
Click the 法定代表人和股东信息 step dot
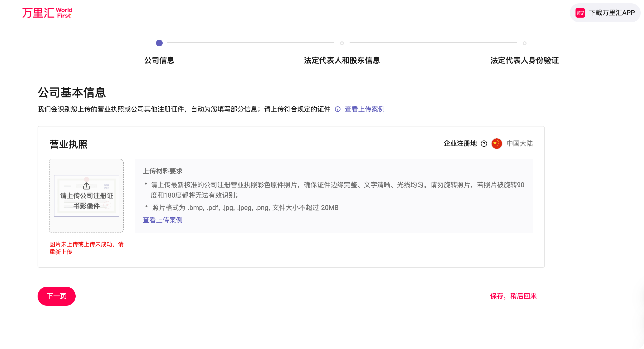342,43
